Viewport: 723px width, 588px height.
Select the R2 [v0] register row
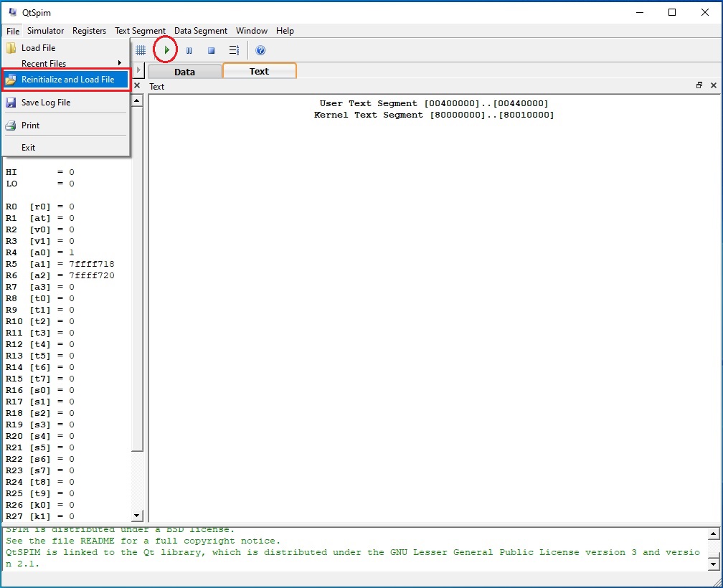[39, 229]
